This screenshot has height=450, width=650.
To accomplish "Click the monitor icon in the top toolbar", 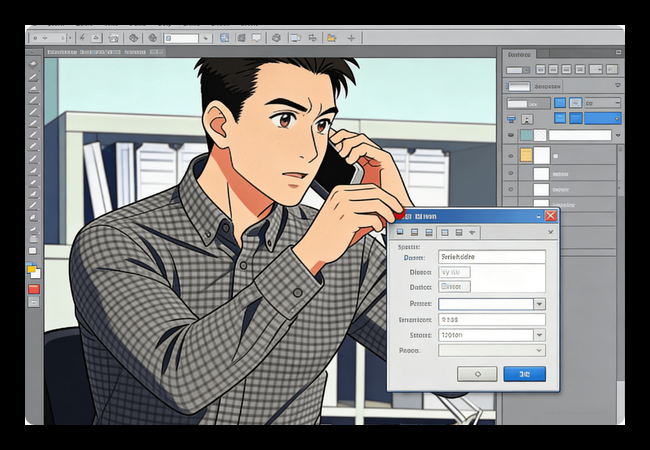I will [294, 38].
